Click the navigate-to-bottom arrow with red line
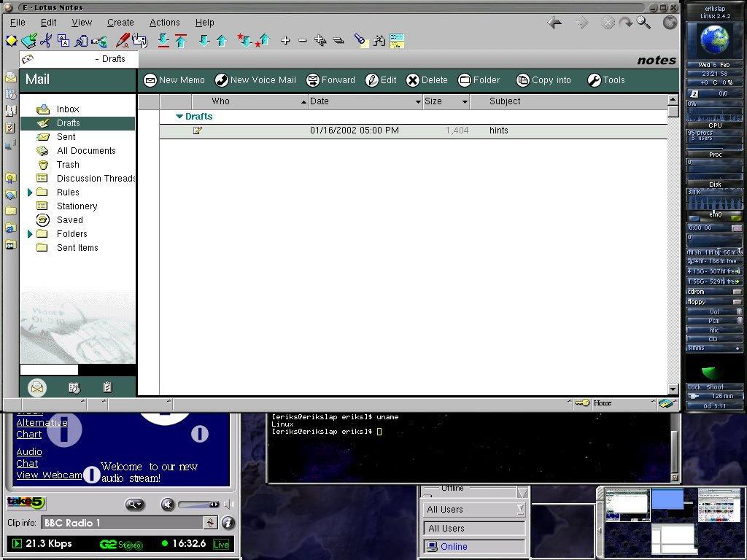The image size is (747, 560). click(163, 41)
